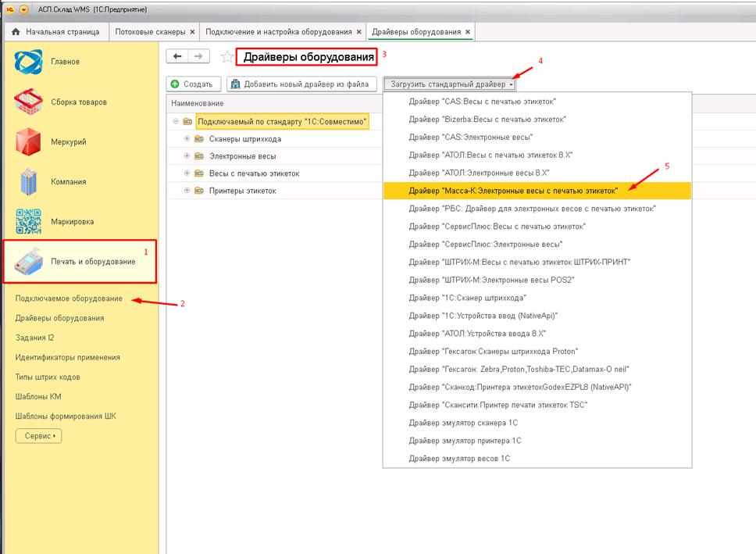Open Загрузить стандартный драйвер dropdown
Viewport: 756px width, 554px height.
pyautogui.click(x=450, y=84)
